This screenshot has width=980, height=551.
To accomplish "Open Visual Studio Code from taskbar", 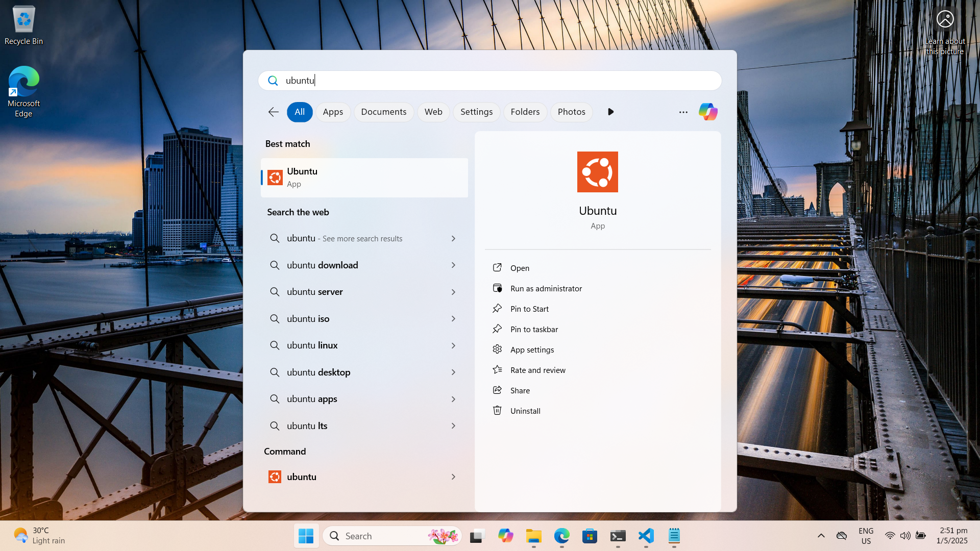I will (x=646, y=536).
